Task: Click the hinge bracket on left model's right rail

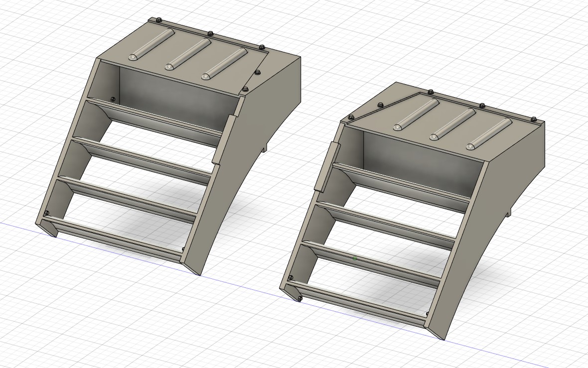Action: pos(224,139)
